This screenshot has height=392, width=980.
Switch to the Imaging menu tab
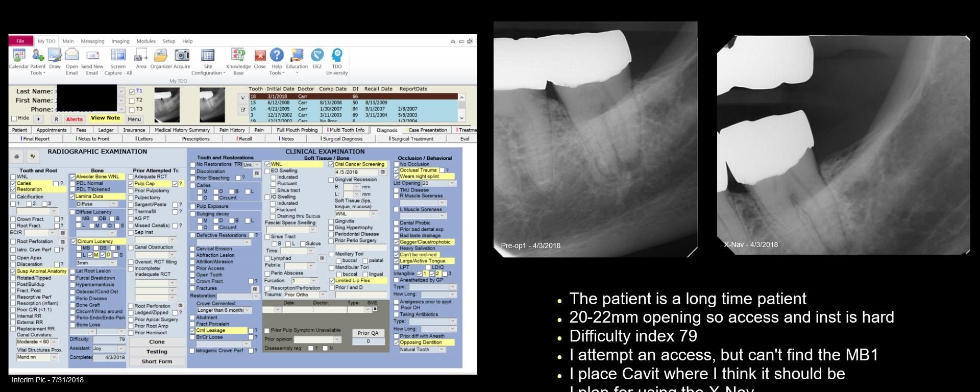pyautogui.click(x=120, y=41)
